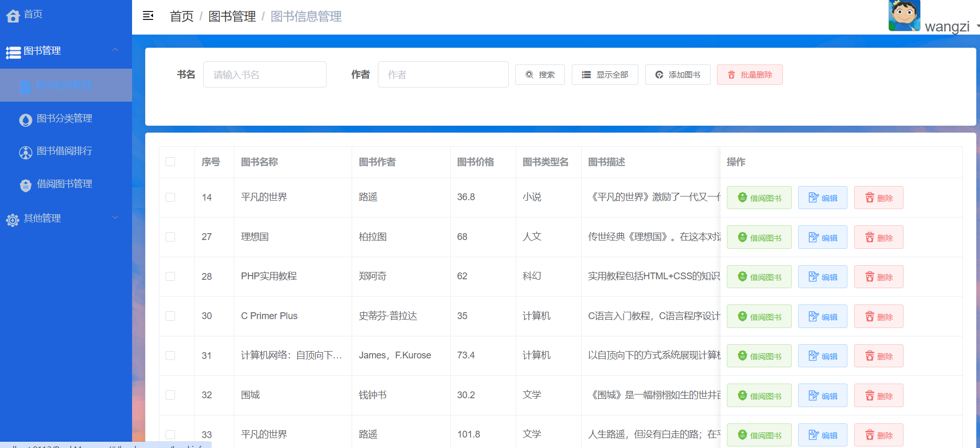This screenshot has width=980, height=448.
Task: Click the 图书借阅排行 icon in sidebar
Action: click(x=26, y=152)
